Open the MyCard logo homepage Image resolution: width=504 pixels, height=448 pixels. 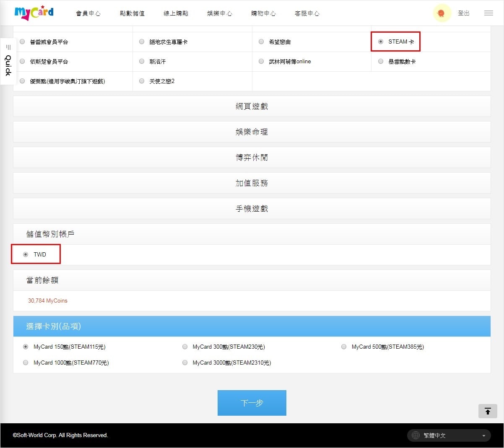click(34, 13)
